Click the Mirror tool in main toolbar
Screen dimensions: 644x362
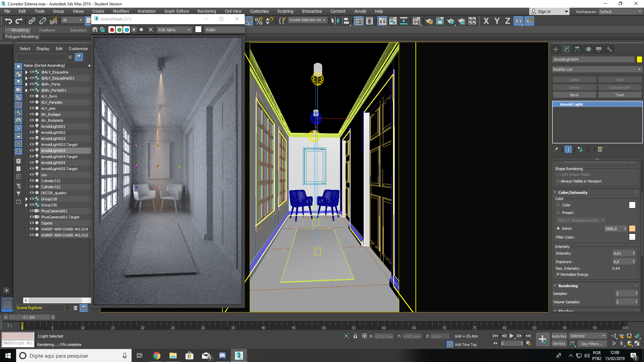tap(335, 21)
